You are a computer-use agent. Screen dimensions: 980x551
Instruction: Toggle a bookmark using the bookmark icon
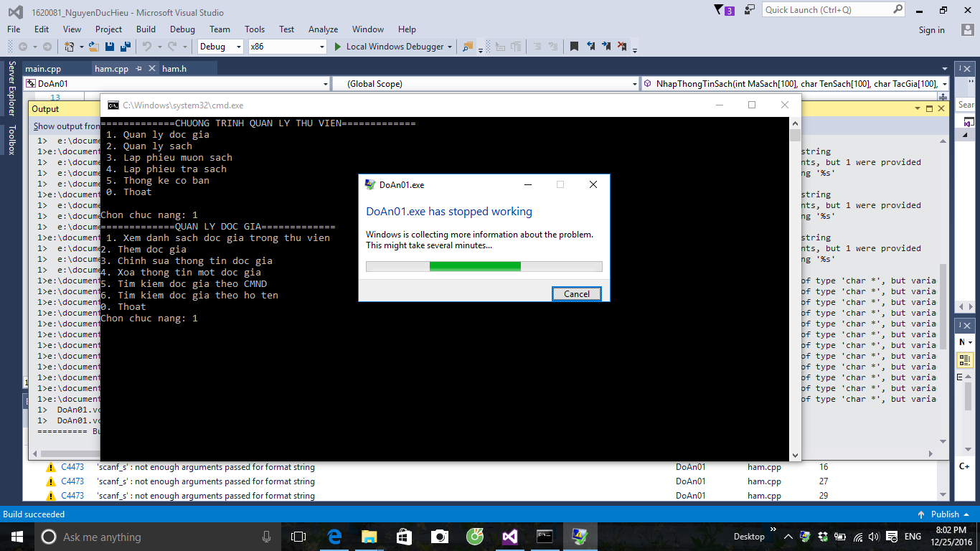pos(574,47)
